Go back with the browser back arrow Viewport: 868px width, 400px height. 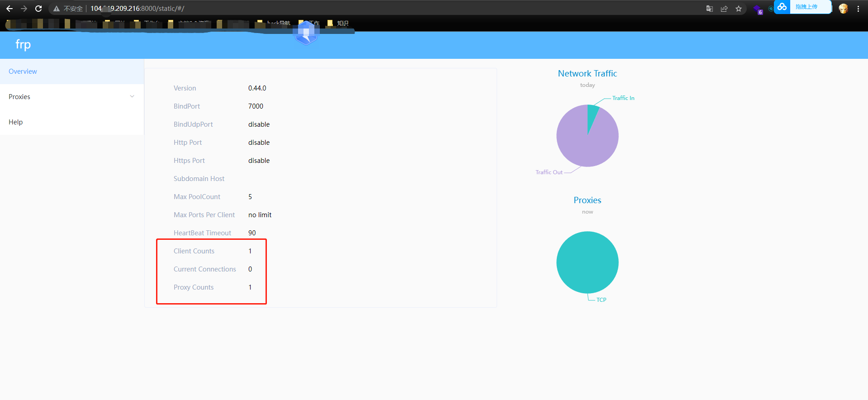[x=9, y=9]
